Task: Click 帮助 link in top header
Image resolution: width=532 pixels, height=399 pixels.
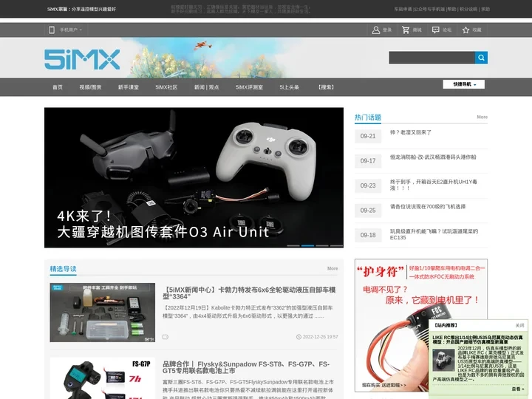Action: pyautogui.click(x=451, y=9)
